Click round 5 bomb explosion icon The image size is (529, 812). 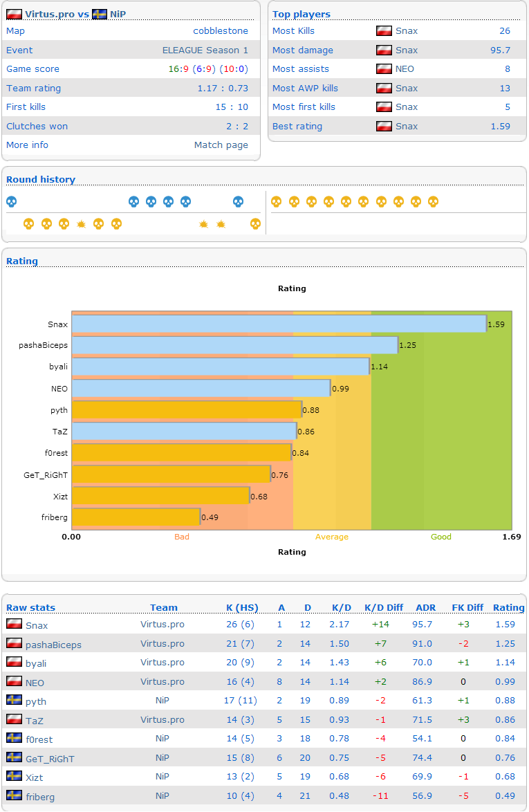82,223
